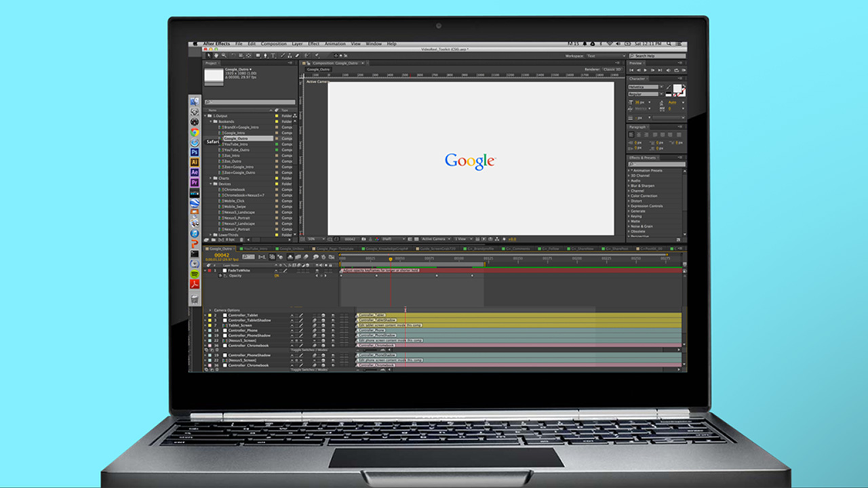
Task: Open the Animation menu
Action: (x=335, y=44)
